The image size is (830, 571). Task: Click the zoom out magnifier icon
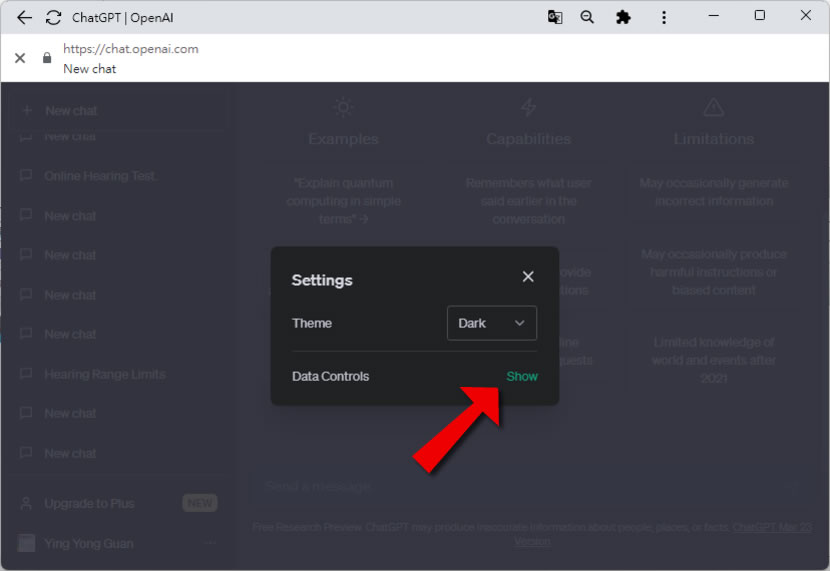click(x=587, y=17)
